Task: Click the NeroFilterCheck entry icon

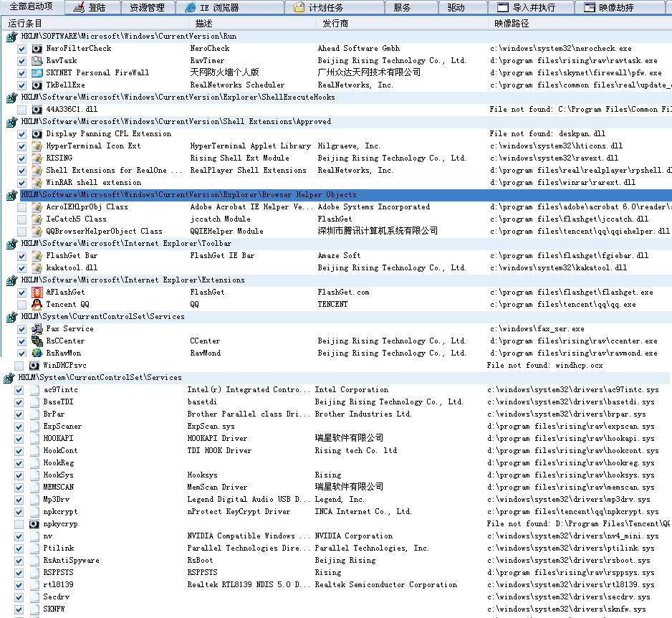Action: [37, 49]
